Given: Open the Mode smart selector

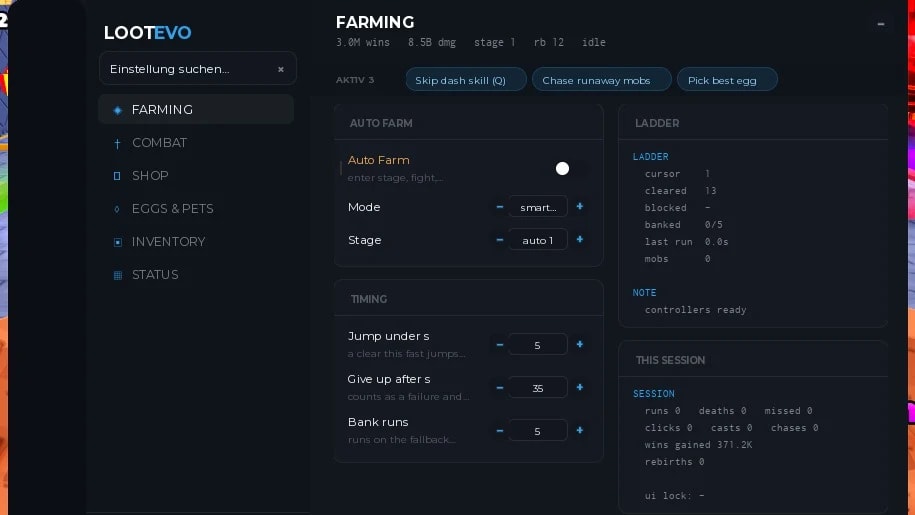Looking at the screenshot, I should 537,207.
